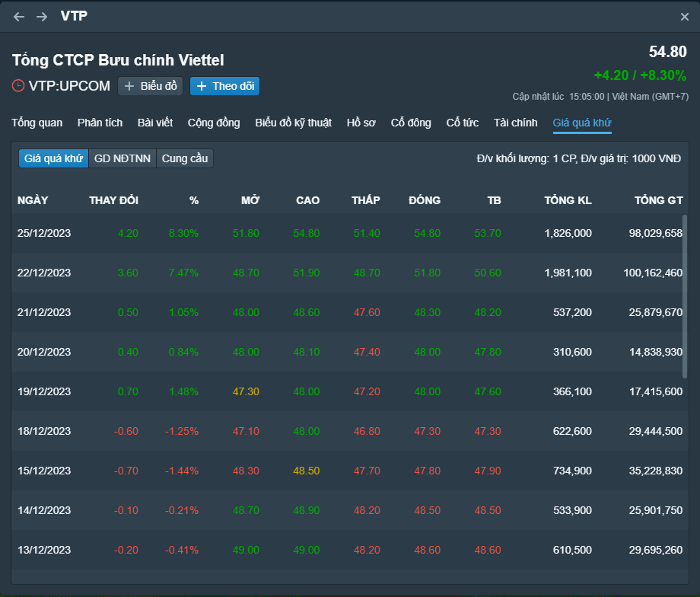
Task: Open the Tài chính tab
Action: 516,123
